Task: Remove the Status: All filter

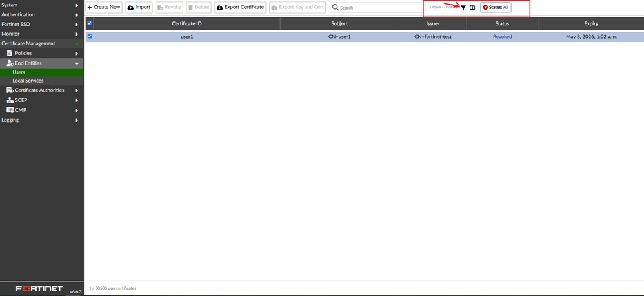Action: 485,7
